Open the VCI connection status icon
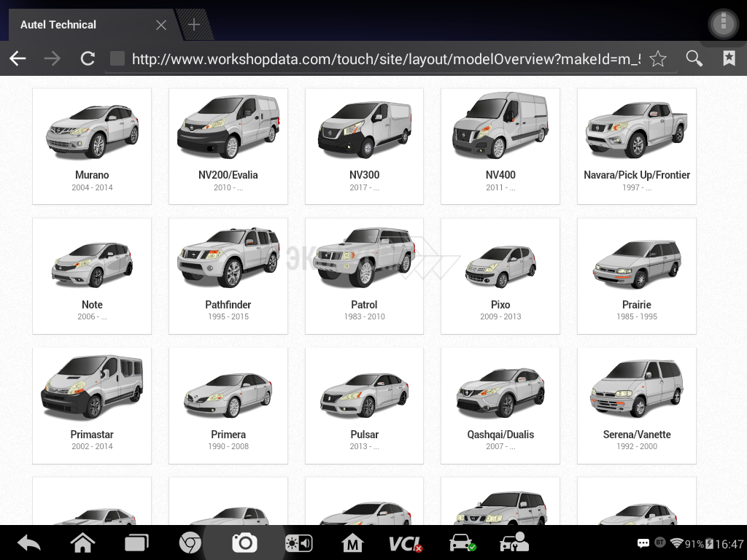This screenshot has height=560, width=747. [x=406, y=542]
